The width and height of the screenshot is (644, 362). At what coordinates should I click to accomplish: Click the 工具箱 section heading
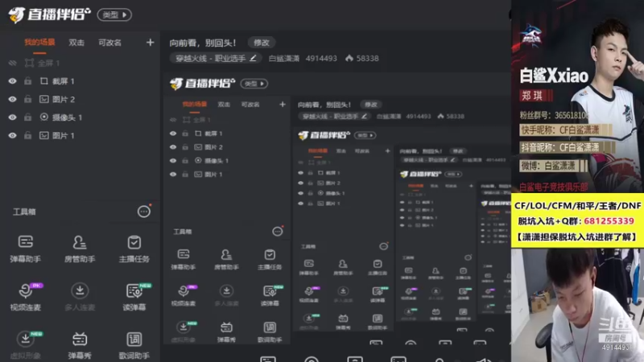pos(24,212)
